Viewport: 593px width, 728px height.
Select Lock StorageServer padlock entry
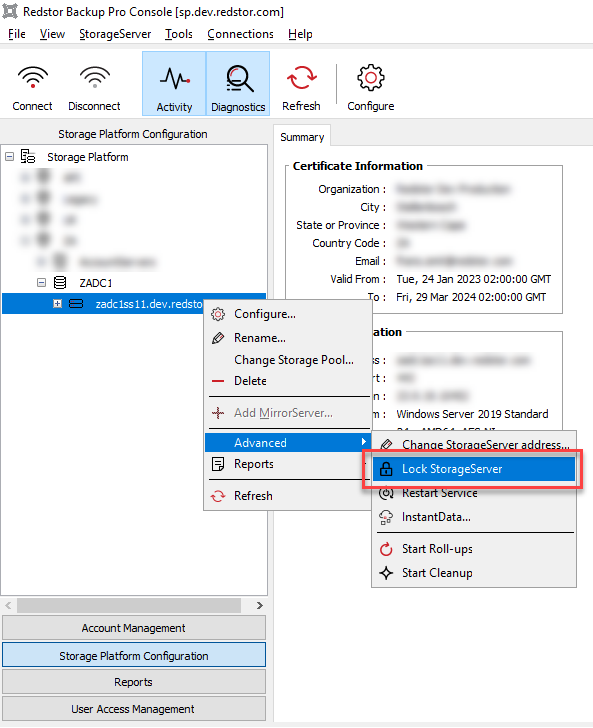tap(474, 469)
